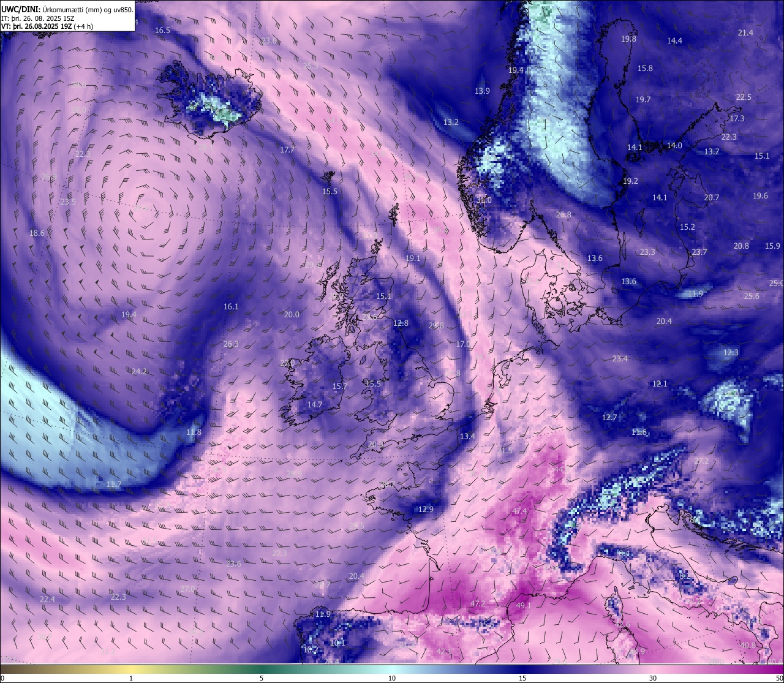The height and width of the screenshot is (683, 784).
Task: Click the 23.7 value near Lithuania
Action: pos(699,252)
